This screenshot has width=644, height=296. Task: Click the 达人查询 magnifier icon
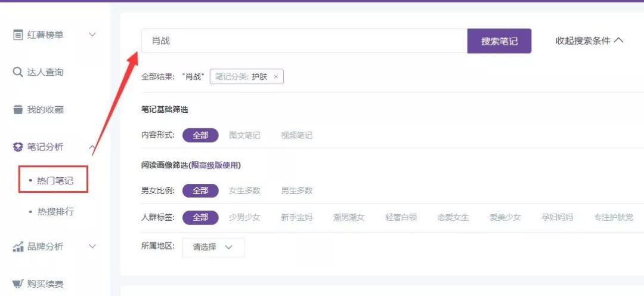[18, 72]
